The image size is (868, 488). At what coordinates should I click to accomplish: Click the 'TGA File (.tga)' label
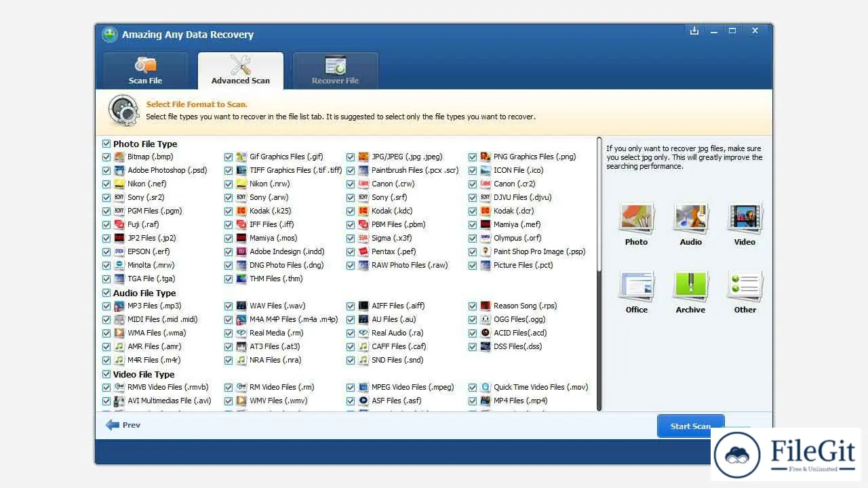[x=151, y=279]
